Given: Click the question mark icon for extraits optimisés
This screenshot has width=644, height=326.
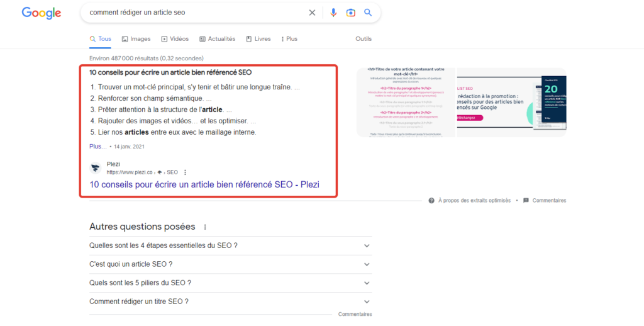Looking at the screenshot, I should (431, 201).
